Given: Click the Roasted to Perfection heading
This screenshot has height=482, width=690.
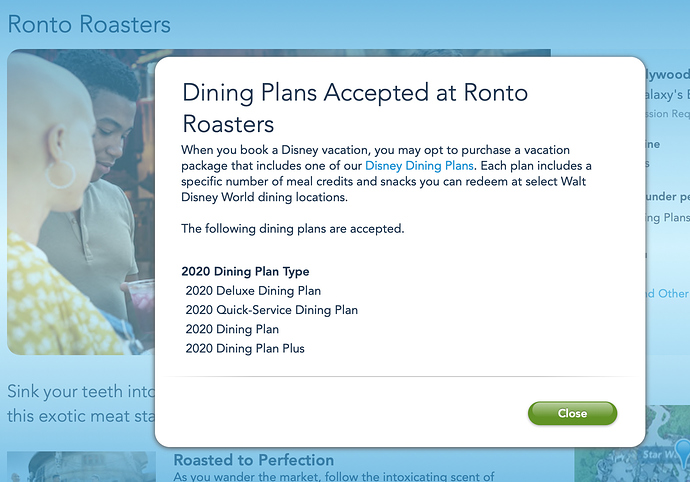Looking at the screenshot, I should coord(254,460).
